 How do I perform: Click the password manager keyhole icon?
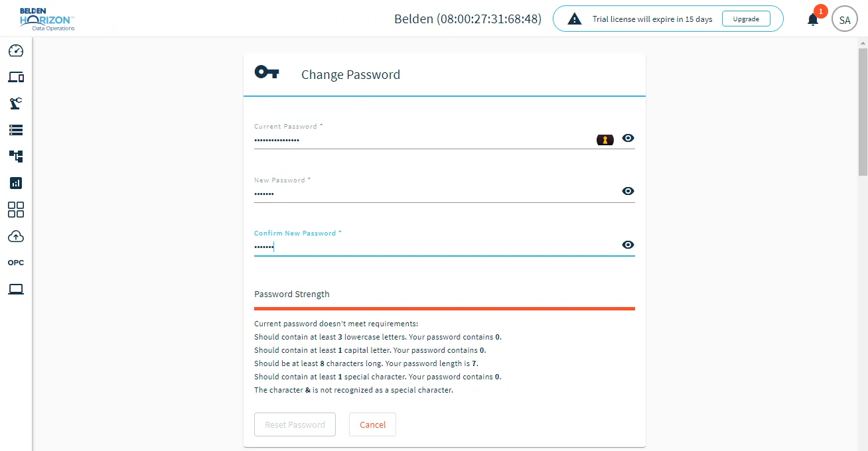(x=605, y=139)
